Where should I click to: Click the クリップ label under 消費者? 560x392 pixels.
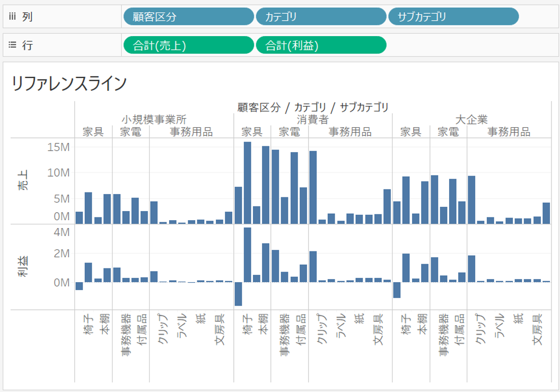[322, 329]
